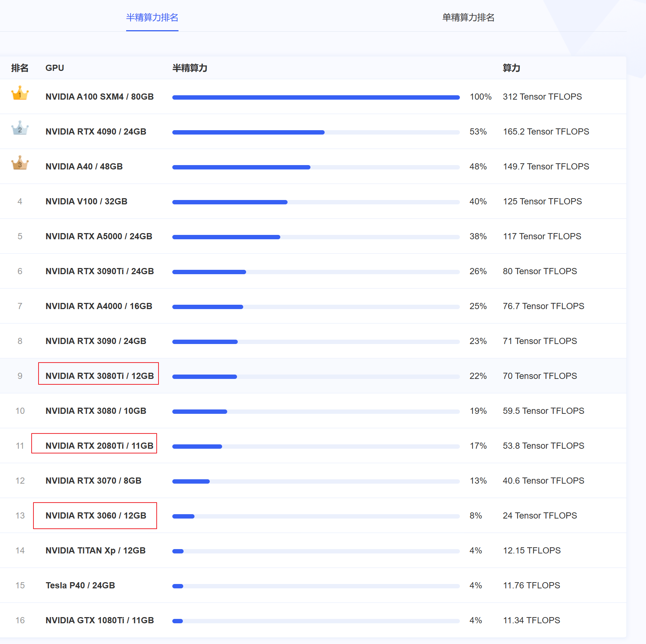Click the 76.7 Tensor TFLOPS value
The width and height of the screenshot is (646, 644).
(x=543, y=306)
